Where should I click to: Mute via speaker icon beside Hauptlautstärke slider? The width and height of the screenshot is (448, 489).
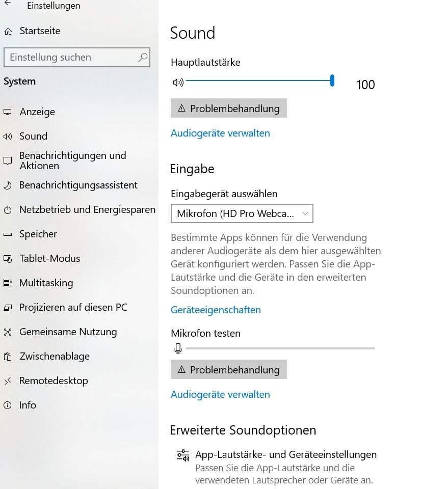[178, 82]
